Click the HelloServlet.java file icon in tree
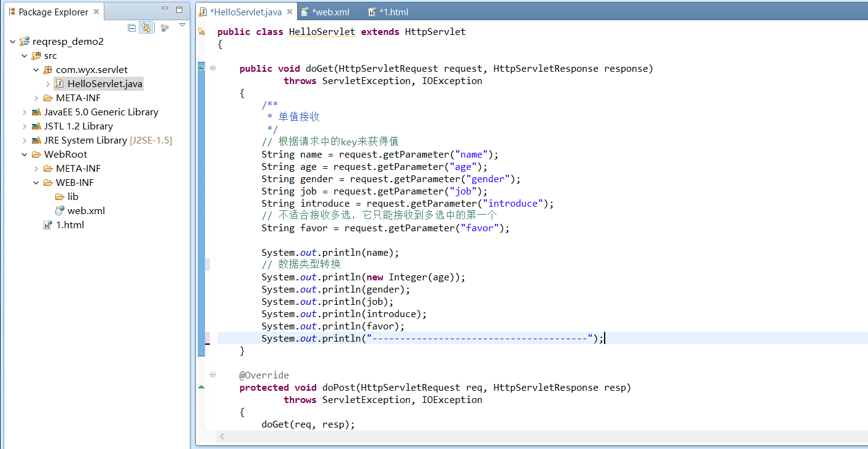868x449 pixels. pyautogui.click(x=60, y=84)
